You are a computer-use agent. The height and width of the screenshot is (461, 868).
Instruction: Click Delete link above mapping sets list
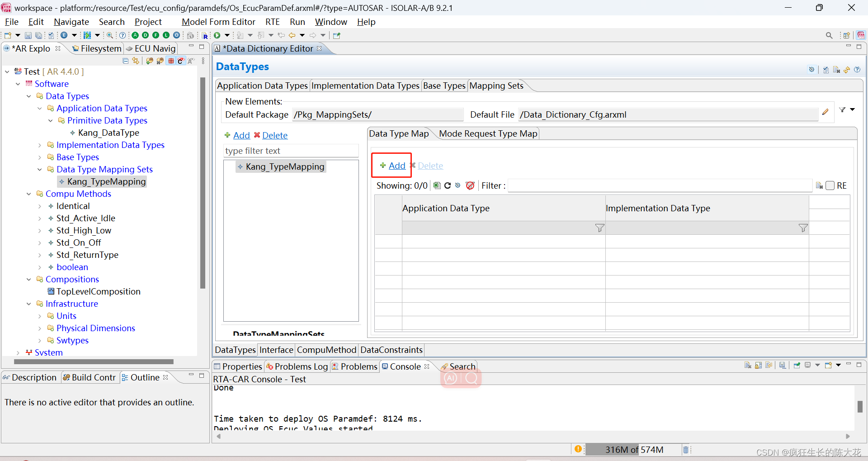tap(275, 135)
